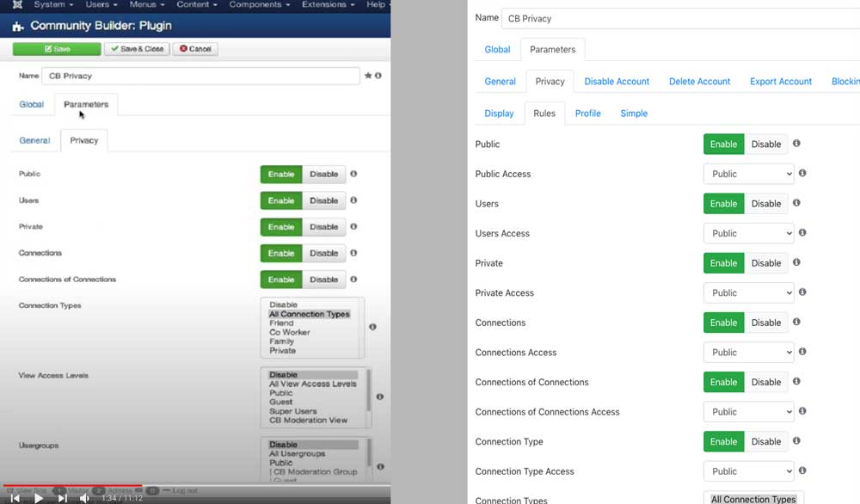Click the info icon for Public Access dropdown
The width and height of the screenshot is (860, 504).
(802, 173)
